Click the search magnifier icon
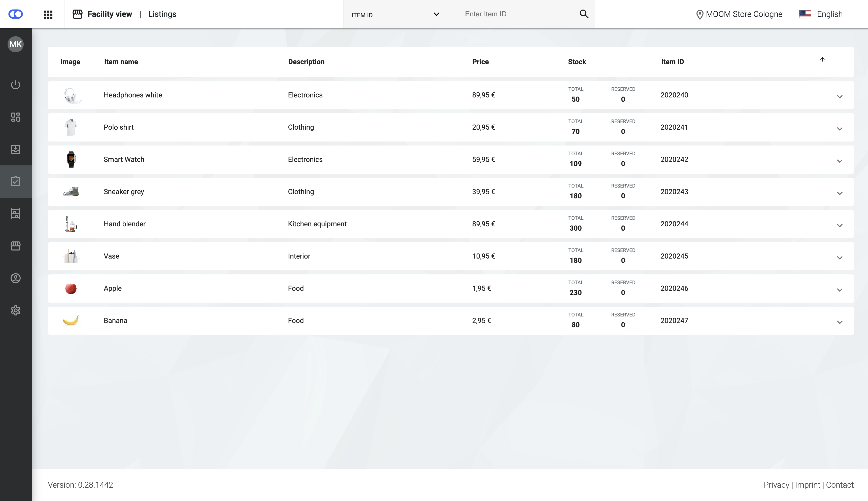Image resolution: width=868 pixels, height=501 pixels. [x=584, y=14]
